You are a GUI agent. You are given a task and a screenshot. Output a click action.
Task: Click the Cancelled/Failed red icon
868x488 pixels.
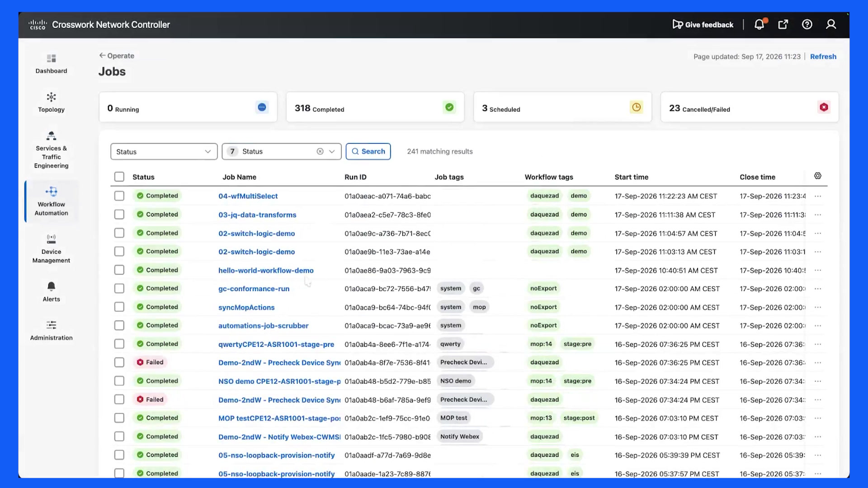click(x=824, y=107)
